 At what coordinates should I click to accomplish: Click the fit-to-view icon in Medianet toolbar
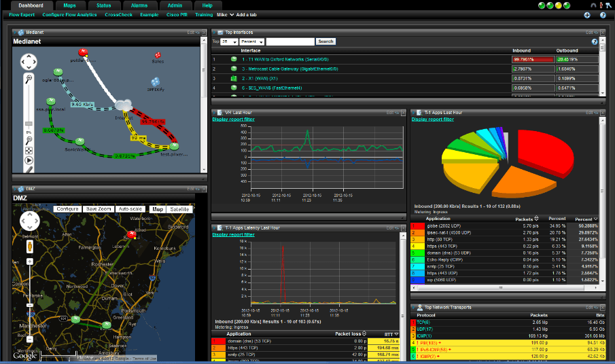(29, 150)
